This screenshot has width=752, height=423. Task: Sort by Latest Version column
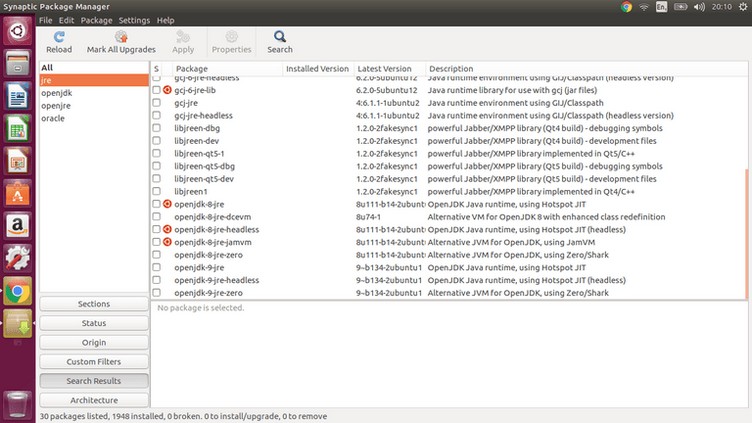389,69
